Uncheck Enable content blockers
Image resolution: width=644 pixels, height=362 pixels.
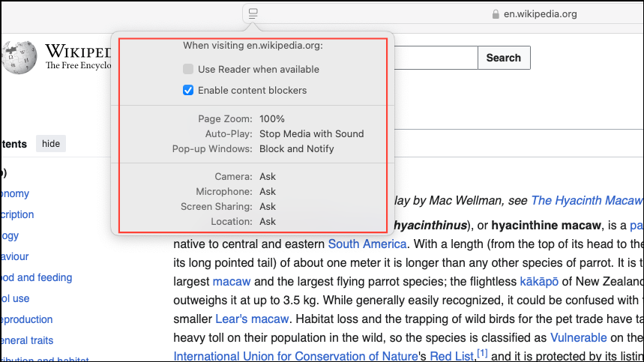188,90
